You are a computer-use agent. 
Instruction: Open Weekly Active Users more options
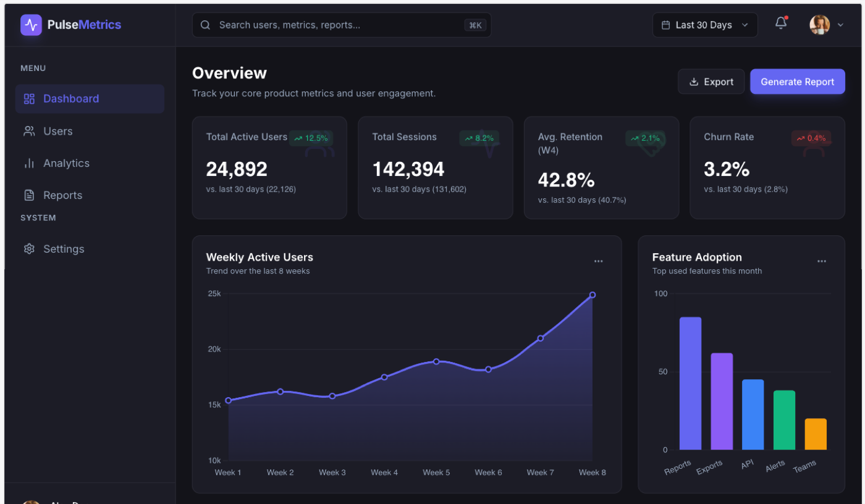[598, 261]
